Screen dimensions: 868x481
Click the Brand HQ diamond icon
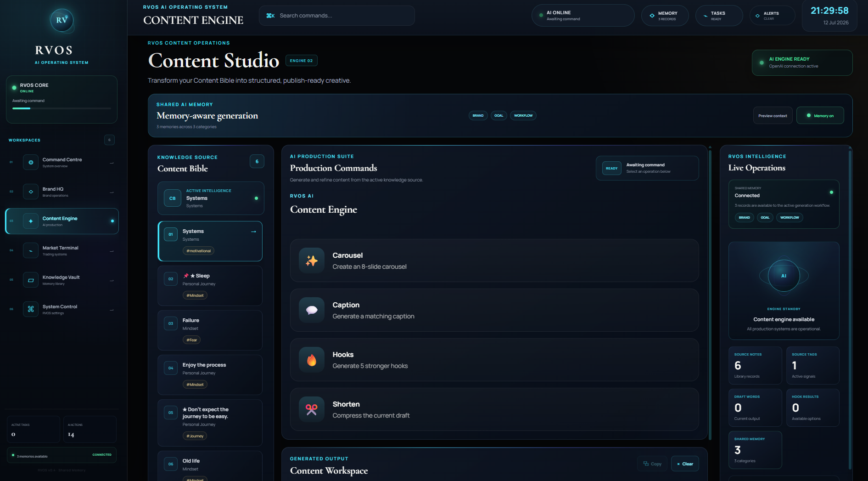coord(31,192)
